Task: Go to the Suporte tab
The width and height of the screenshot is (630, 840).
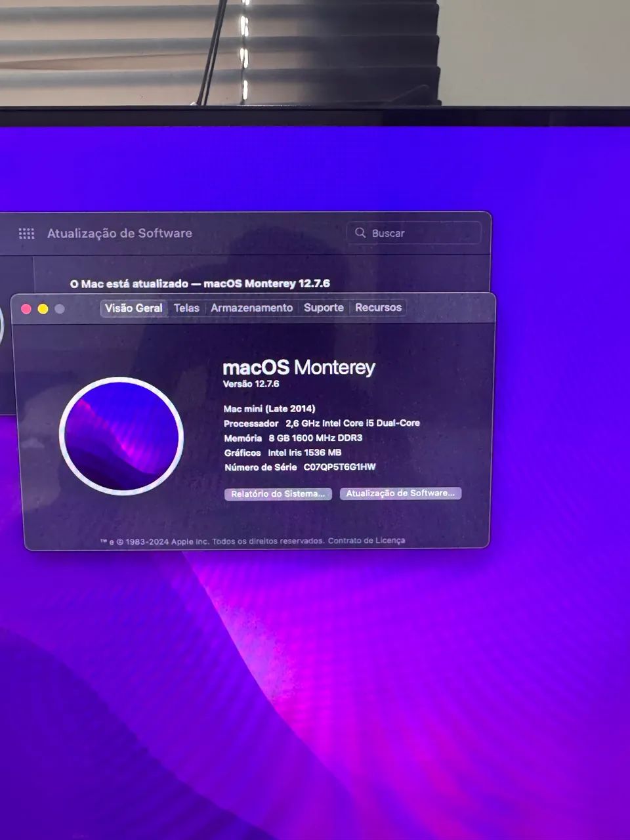Action: click(x=324, y=308)
